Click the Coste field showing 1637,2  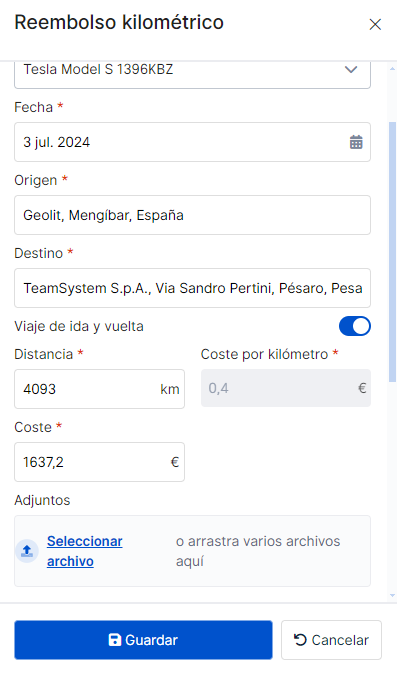click(x=99, y=462)
